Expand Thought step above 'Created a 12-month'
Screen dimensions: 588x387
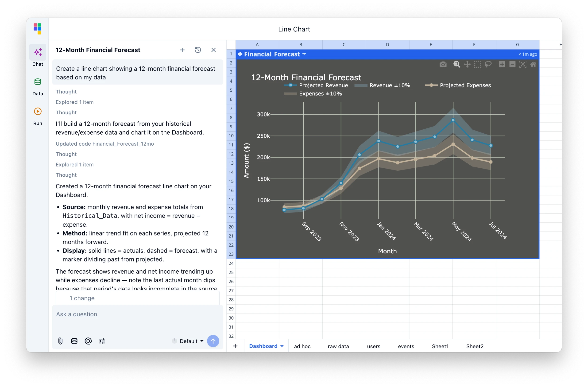tap(66, 175)
